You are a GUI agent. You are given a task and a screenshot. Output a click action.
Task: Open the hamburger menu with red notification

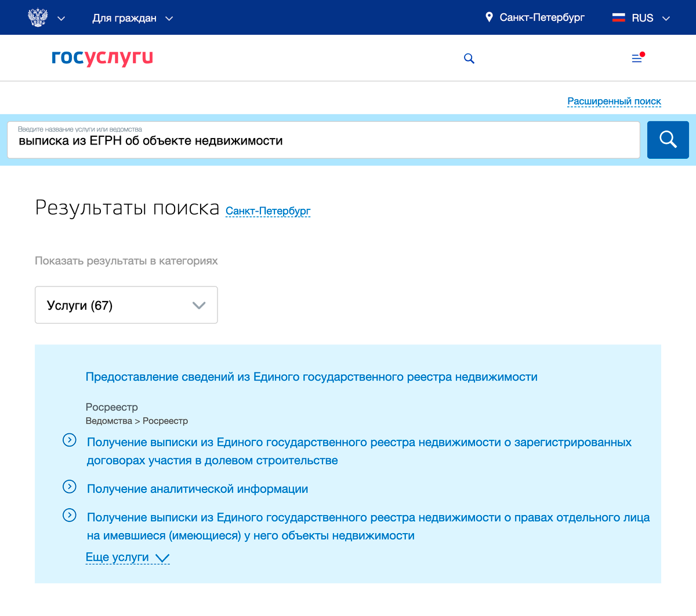pos(637,58)
